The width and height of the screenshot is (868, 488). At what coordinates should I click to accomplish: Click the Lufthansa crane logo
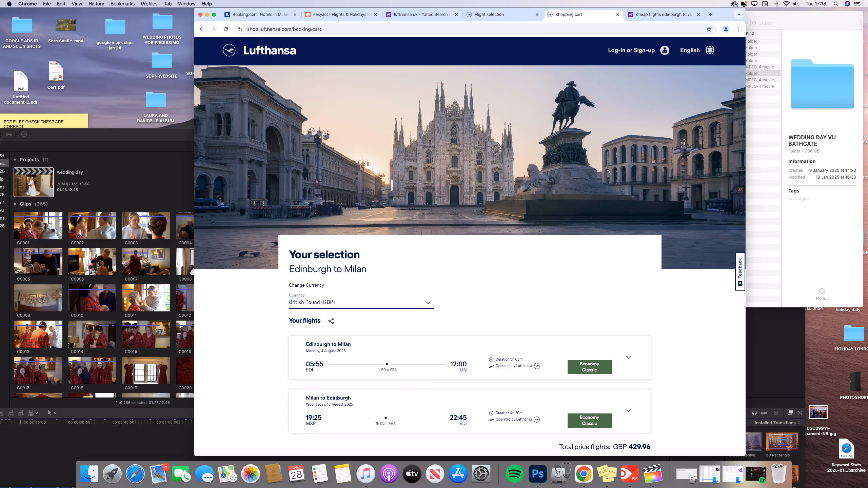tap(229, 50)
